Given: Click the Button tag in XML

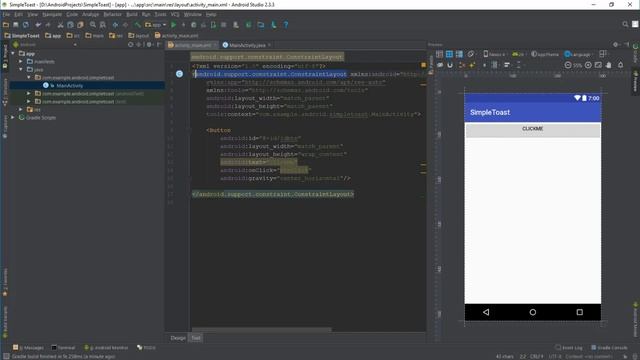Looking at the screenshot, I should [218, 130].
